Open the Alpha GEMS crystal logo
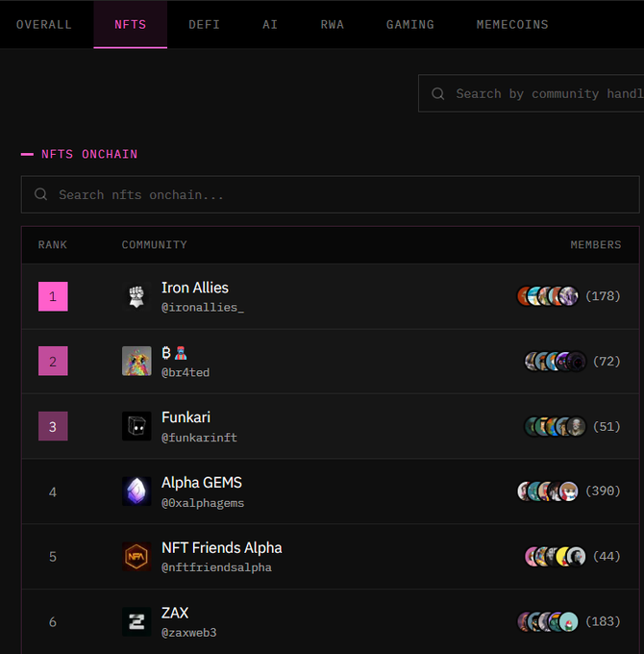Screen dimensions: 644x654 [136, 491]
